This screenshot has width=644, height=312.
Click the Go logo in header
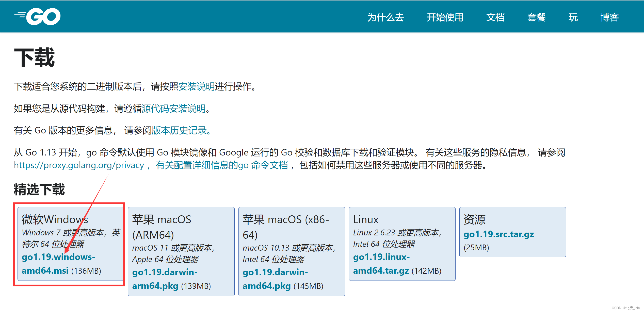pos(37,17)
